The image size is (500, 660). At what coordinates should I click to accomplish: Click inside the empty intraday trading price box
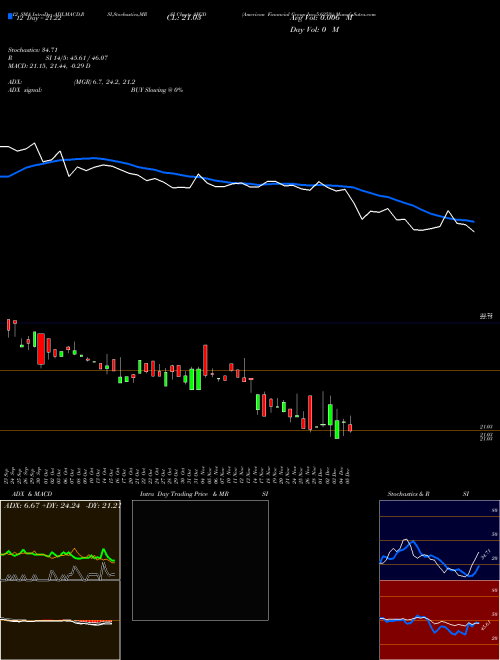(200, 560)
